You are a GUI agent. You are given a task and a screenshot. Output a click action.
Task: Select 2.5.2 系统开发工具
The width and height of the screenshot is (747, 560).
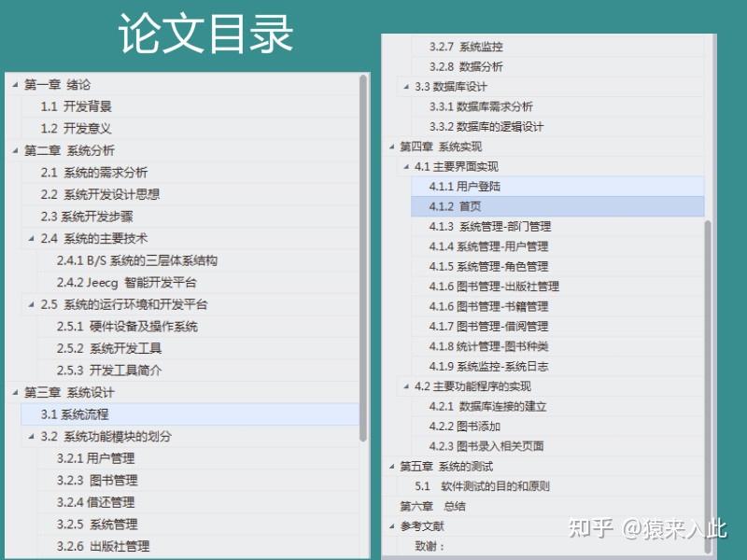pyautogui.click(x=109, y=348)
